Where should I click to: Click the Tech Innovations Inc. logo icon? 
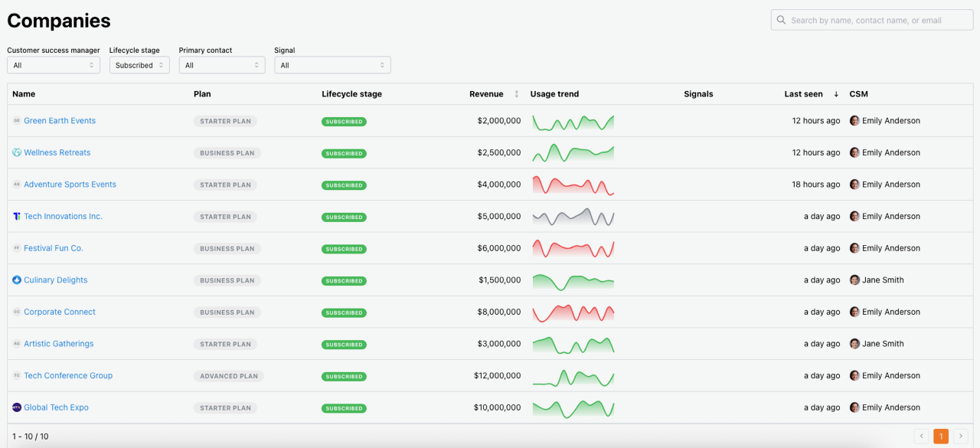point(17,217)
